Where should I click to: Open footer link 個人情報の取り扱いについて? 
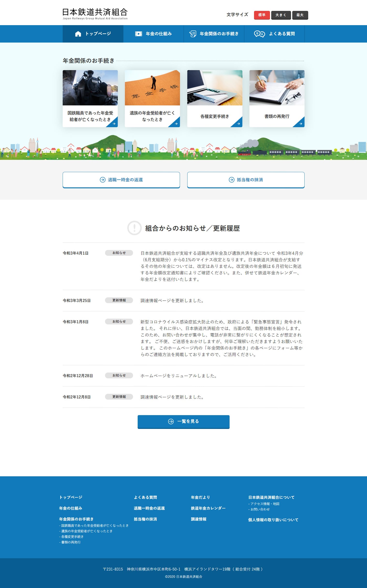tap(273, 520)
